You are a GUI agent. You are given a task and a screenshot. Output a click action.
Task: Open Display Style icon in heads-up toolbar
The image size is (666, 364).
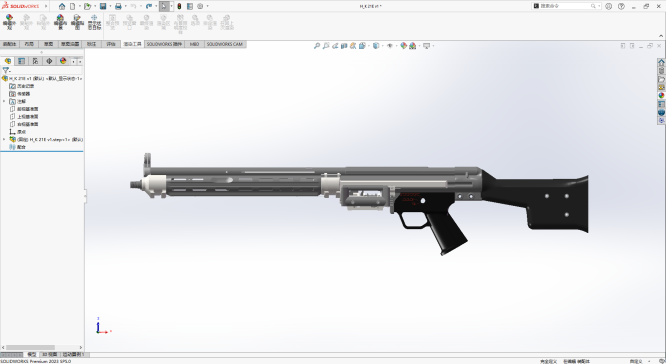coord(376,46)
